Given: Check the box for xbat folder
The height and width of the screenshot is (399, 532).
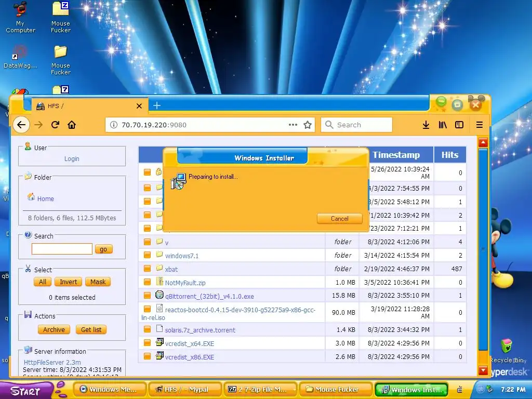Looking at the screenshot, I should [x=147, y=269].
